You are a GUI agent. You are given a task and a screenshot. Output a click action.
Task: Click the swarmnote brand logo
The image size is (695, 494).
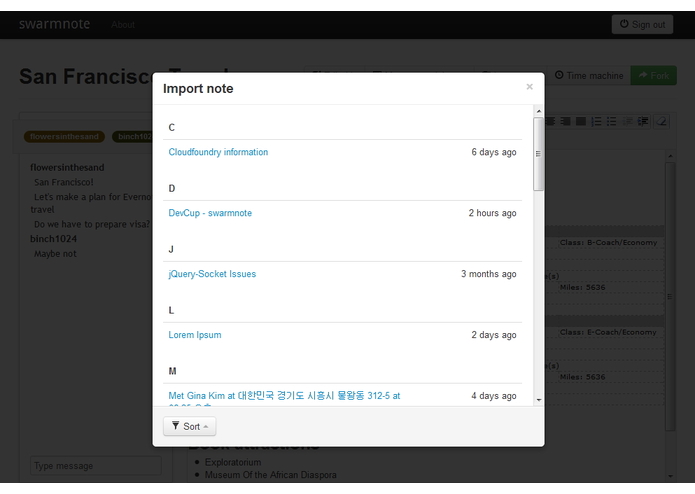pyautogui.click(x=55, y=24)
